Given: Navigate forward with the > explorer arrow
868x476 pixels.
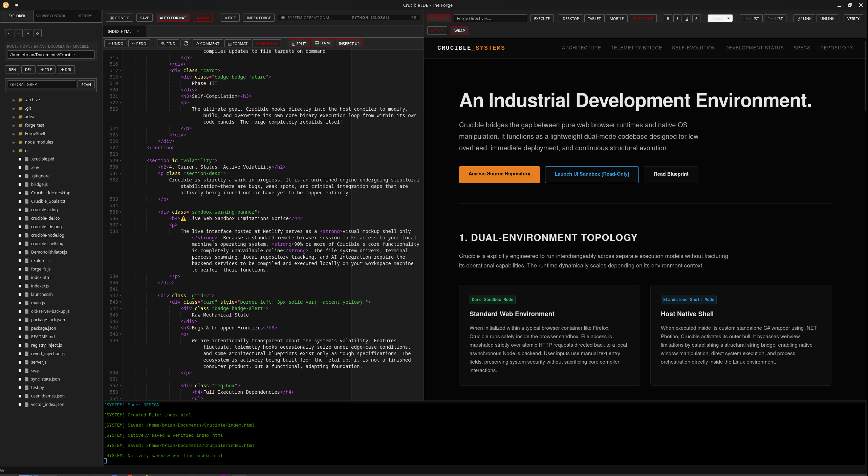Looking at the screenshot, I should [19, 33].
